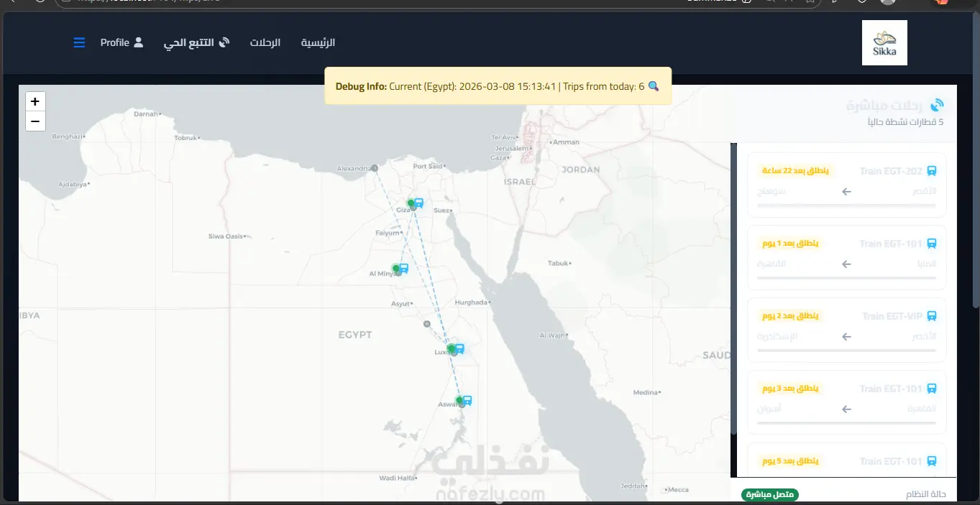Click the Sikka logo
The height and width of the screenshot is (505, 980).
point(884,42)
